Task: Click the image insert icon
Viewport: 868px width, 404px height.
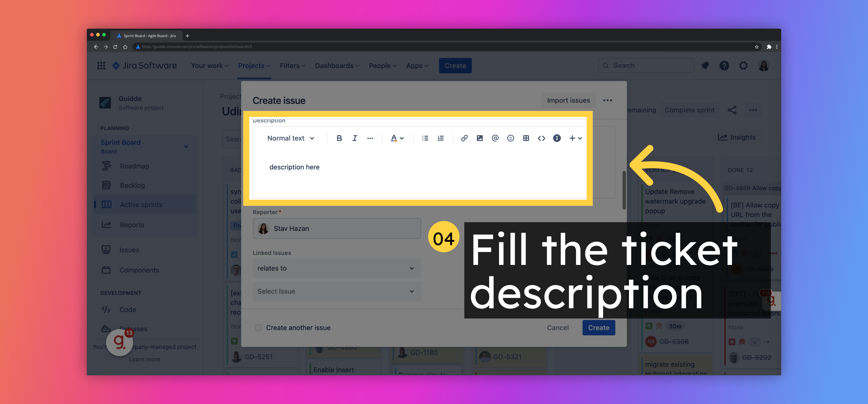Action: [479, 138]
